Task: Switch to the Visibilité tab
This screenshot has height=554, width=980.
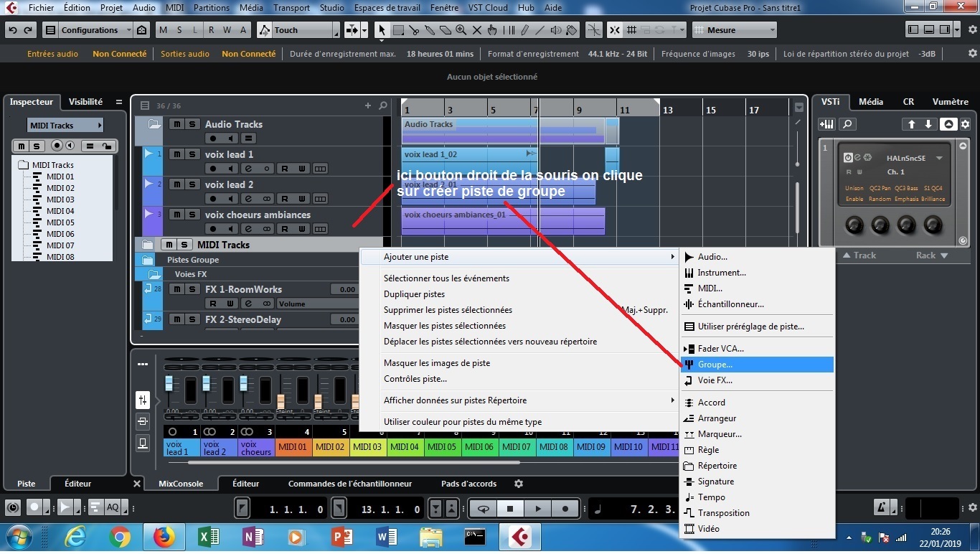Action: (x=85, y=102)
